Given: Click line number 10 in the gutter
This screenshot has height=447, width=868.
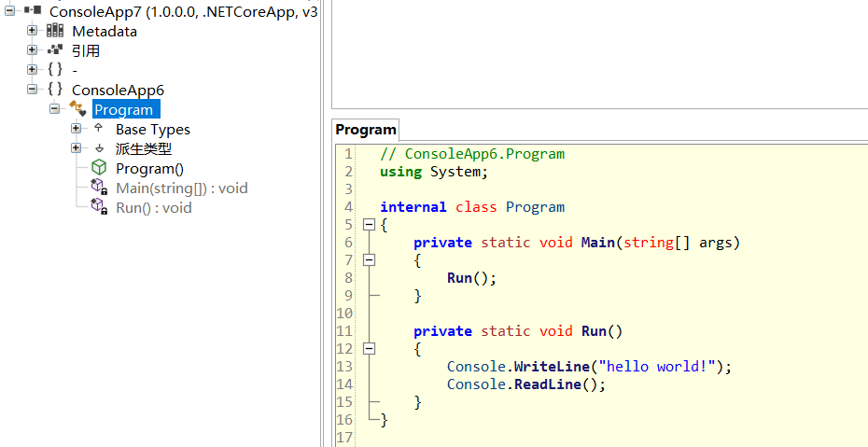Looking at the screenshot, I should pos(344,314).
